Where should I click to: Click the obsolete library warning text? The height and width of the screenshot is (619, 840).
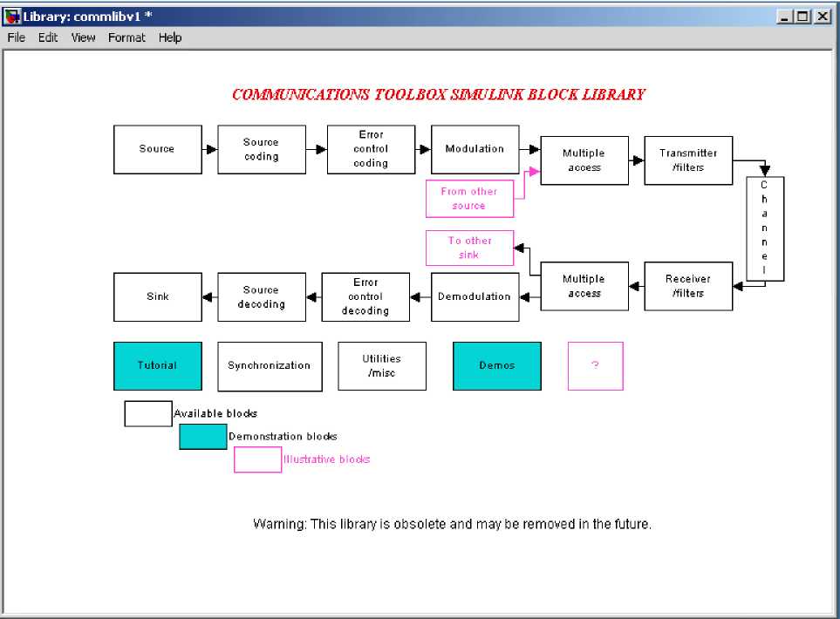click(452, 524)
